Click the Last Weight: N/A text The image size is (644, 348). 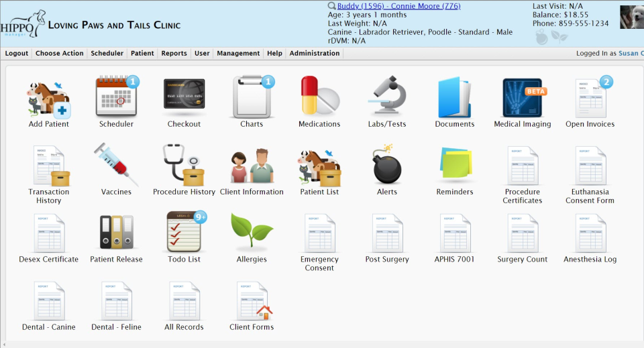pyautogui.click(x=358, y=23)
